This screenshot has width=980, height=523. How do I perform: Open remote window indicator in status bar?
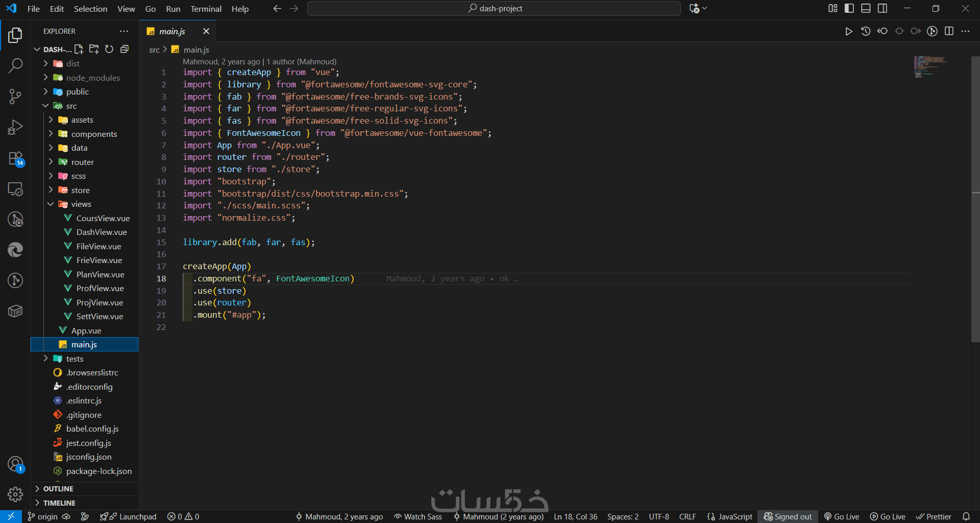11,516
